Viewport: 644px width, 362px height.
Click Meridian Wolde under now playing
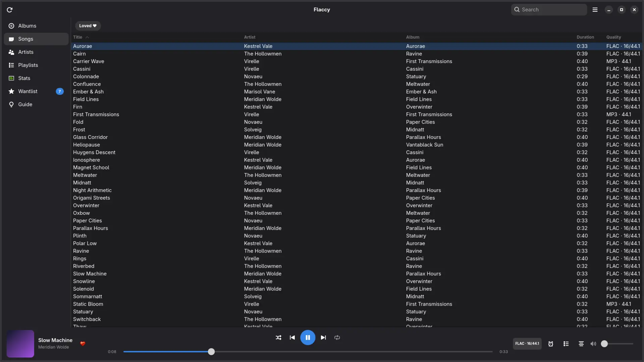[54, 347]
